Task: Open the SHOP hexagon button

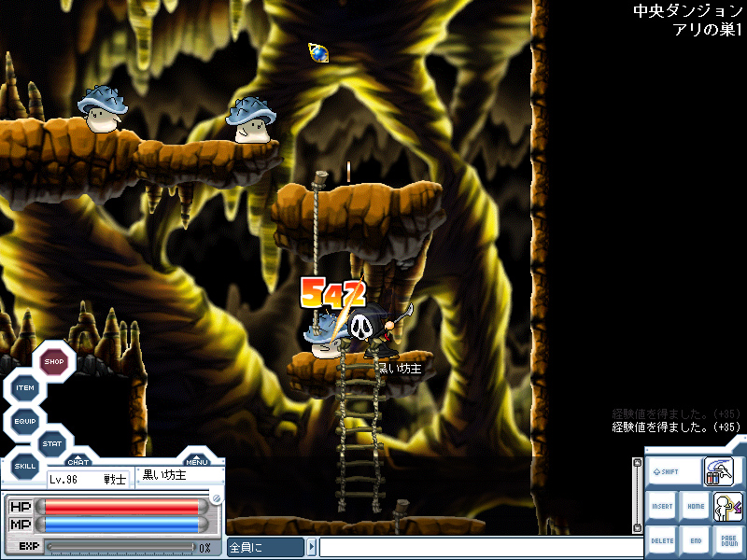Action: 53,361
